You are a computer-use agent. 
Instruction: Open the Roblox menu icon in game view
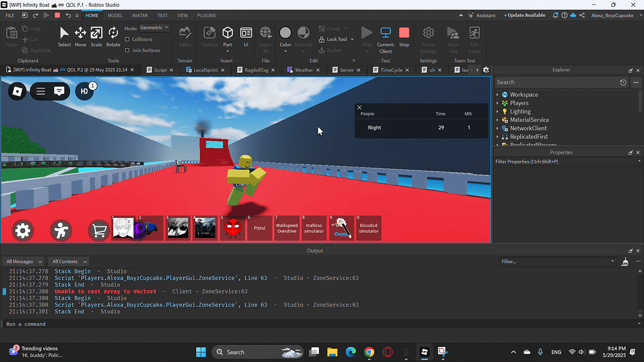pyautogui.click(x=17, y=91)
